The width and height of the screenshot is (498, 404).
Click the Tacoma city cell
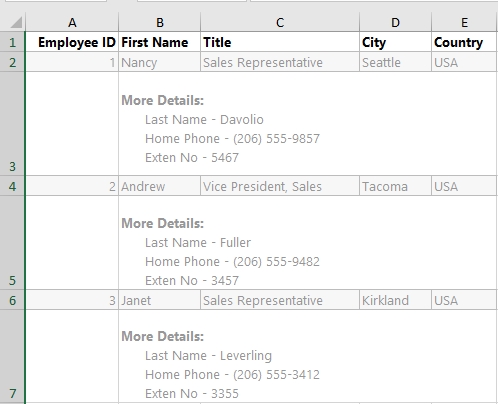click(395, 186)
